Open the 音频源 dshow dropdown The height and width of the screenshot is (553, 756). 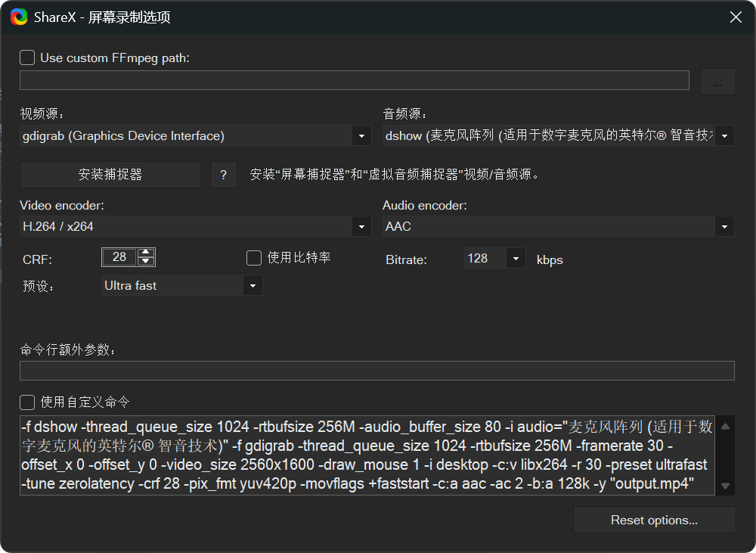[724, 135]
